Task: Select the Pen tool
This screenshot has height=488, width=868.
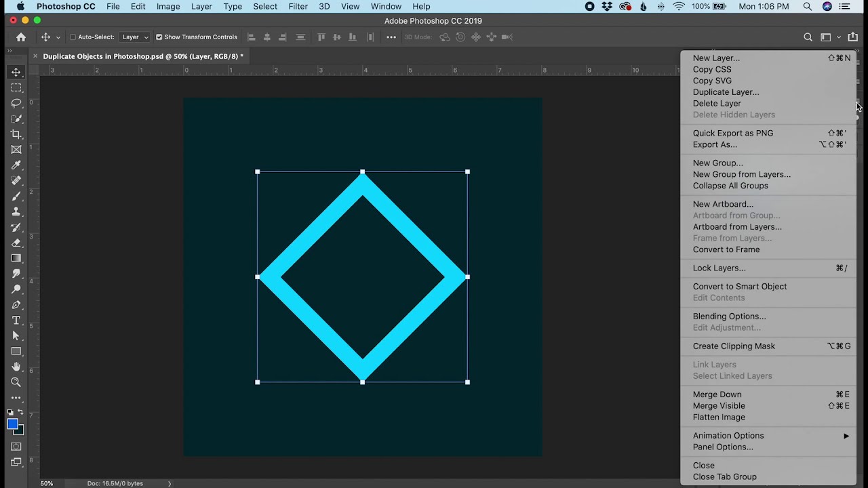Action: [16, 305]
